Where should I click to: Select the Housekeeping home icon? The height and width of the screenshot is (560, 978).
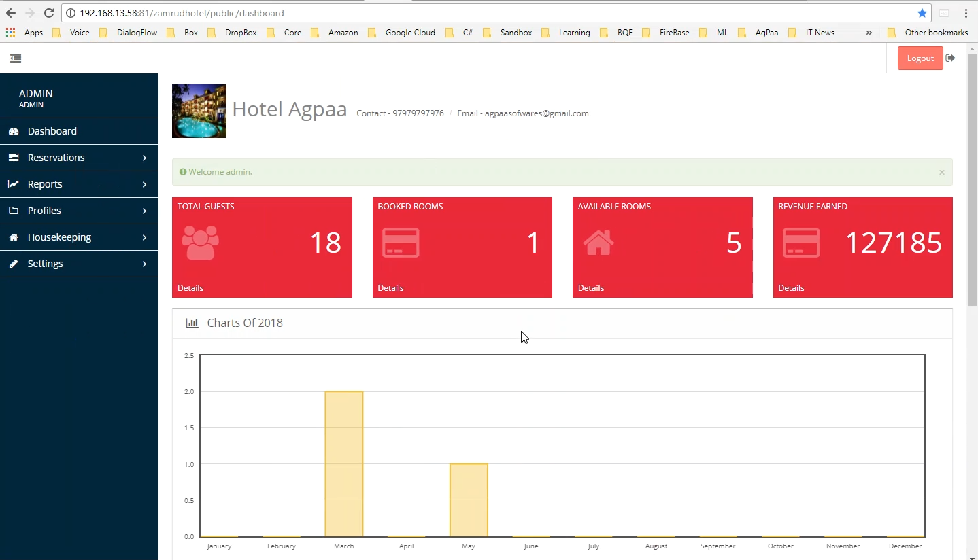point(13,237)
